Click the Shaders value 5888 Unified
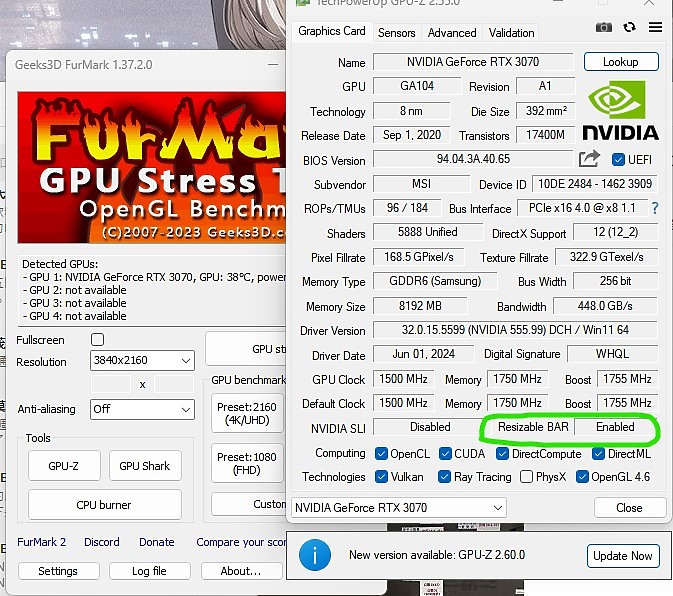The height and width of the screenshot is (596, 673). [427, 232]
